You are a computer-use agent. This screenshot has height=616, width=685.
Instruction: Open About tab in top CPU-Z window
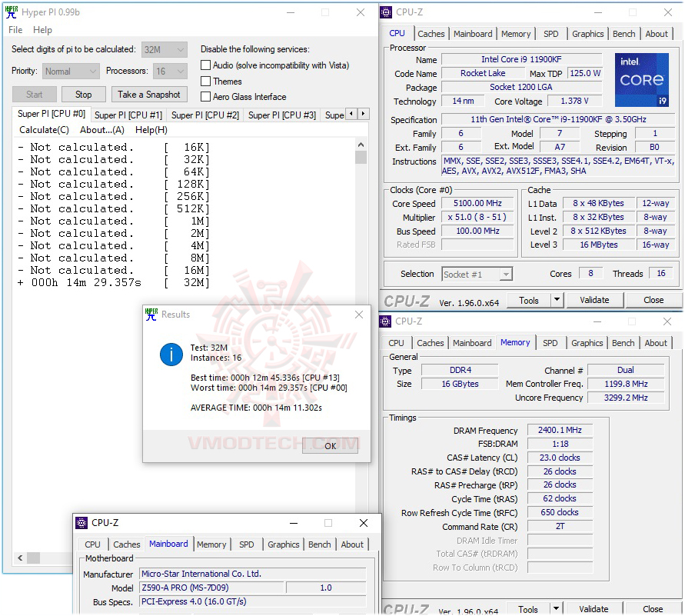(656, 34)
